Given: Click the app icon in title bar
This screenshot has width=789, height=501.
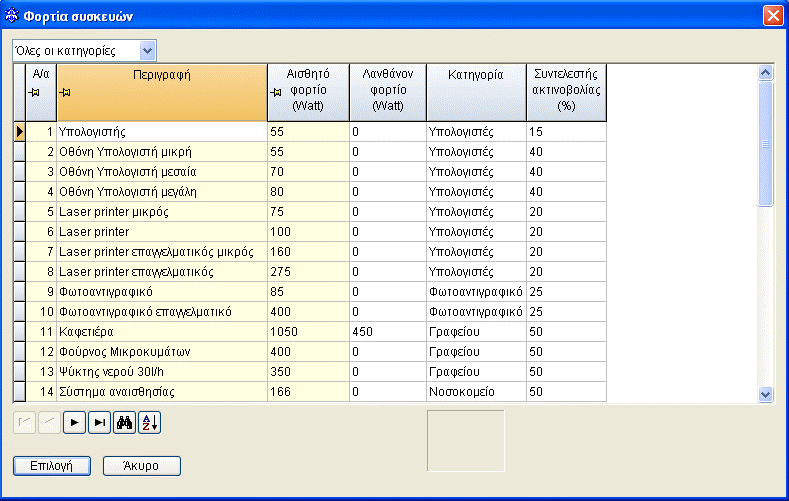Looking at the screenshot, I should [12, 16].
